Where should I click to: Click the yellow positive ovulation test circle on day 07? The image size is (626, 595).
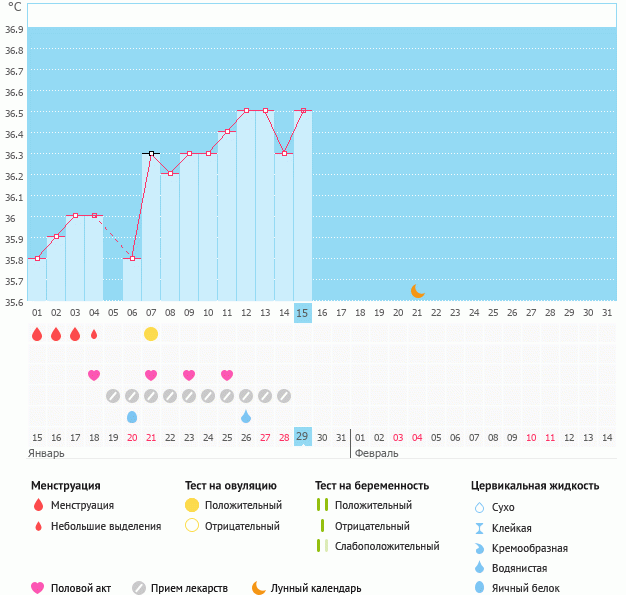pyautogui.click(x=151, y=334)
